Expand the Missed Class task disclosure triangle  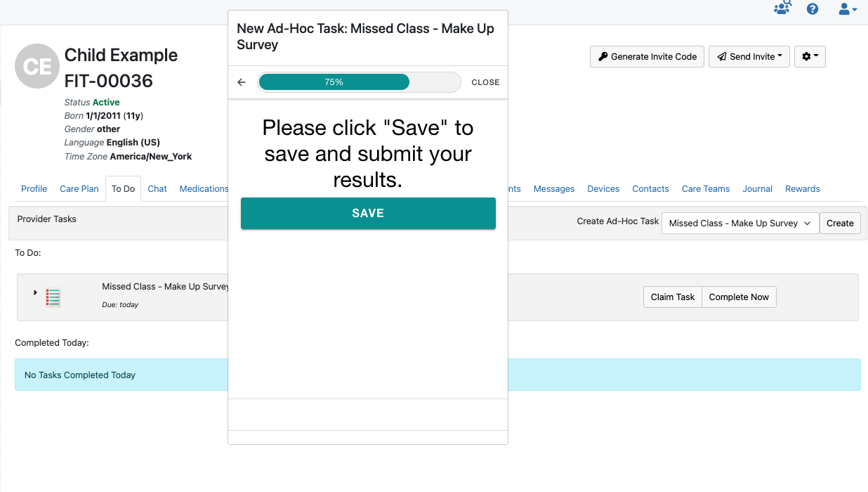pyautogui.click(x=35, y=292)
